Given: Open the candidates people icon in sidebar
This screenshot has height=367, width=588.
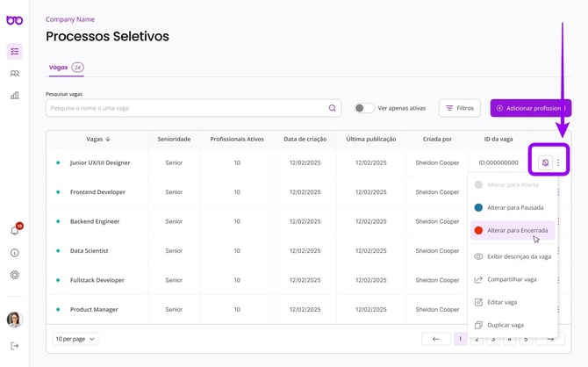Looking at the screenshot, I should tap(14, 74).
